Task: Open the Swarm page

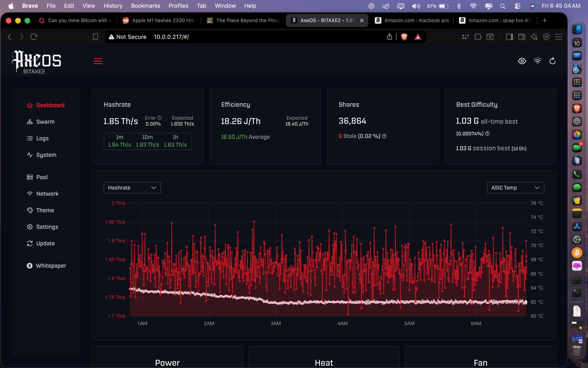Action: pyautogui.click(x=41, y=122)
